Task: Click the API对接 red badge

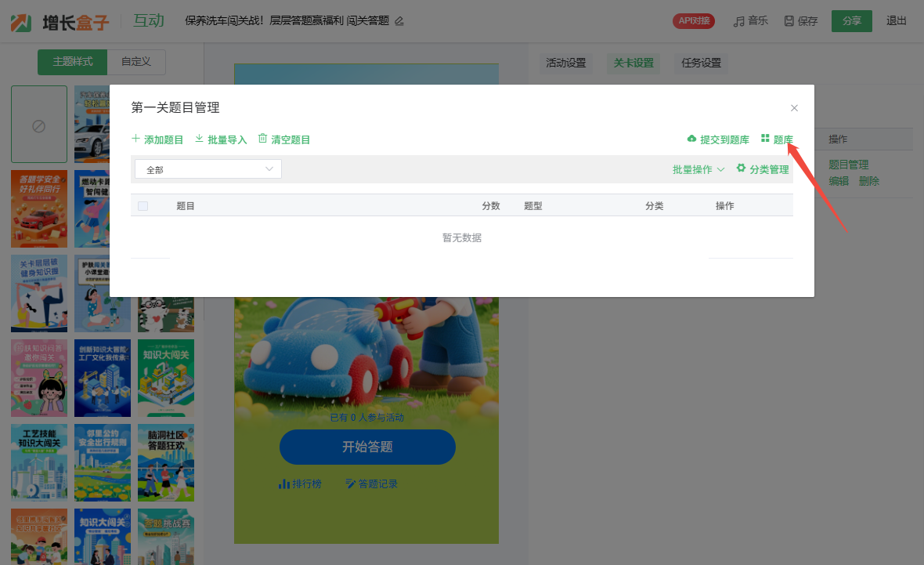Action: click(x=693, y=21)
